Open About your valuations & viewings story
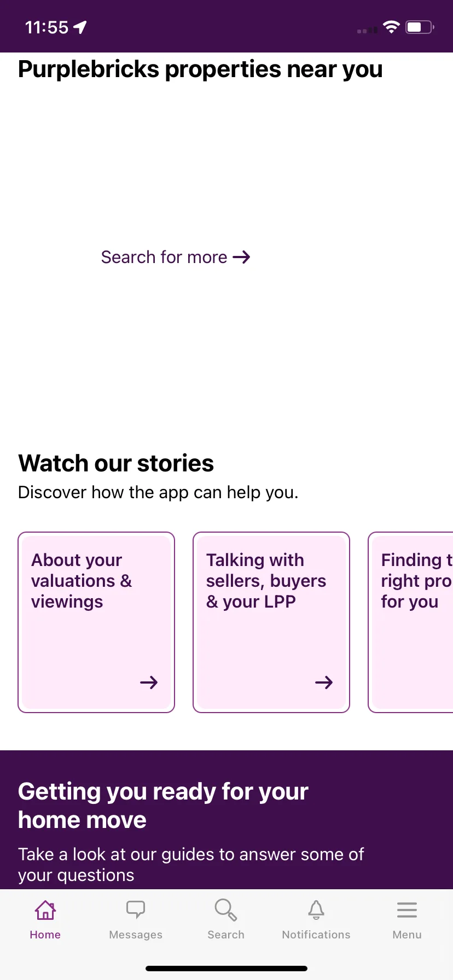This screenshot has width=453, height=980. (96, 622)
